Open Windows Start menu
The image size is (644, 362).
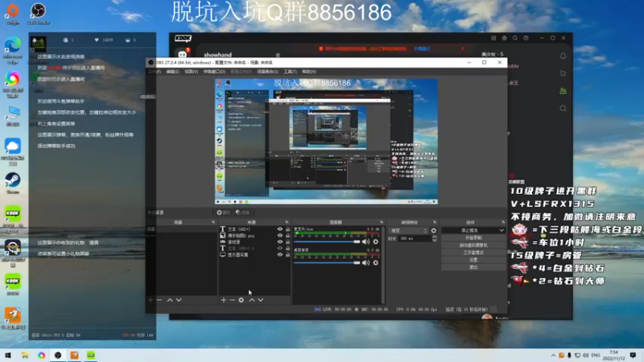click(8, 356)
